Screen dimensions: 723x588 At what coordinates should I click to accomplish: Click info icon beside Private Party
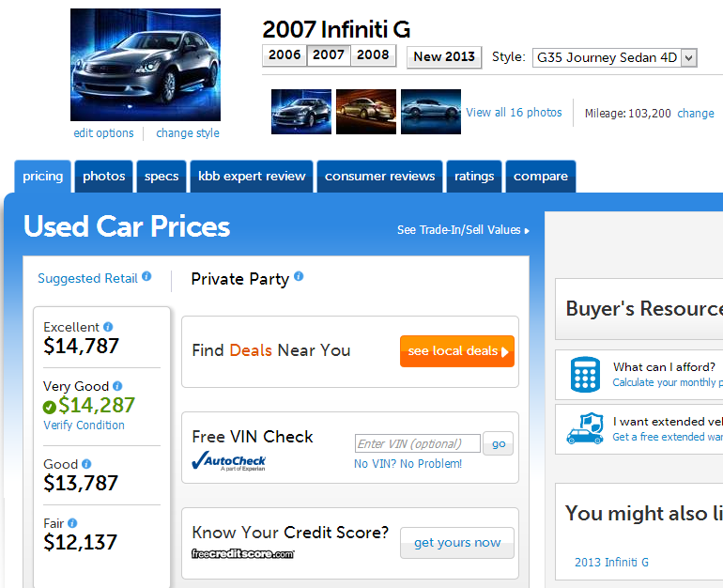[x=299, y=277]
